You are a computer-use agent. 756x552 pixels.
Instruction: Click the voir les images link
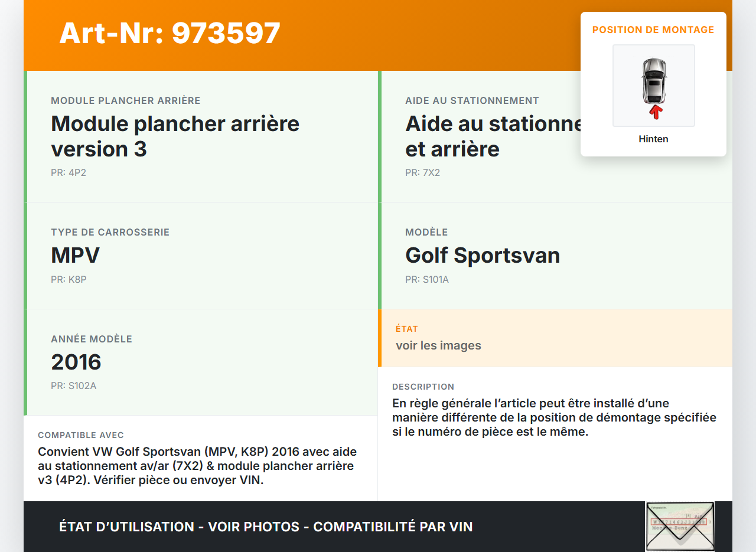point(438,345)
